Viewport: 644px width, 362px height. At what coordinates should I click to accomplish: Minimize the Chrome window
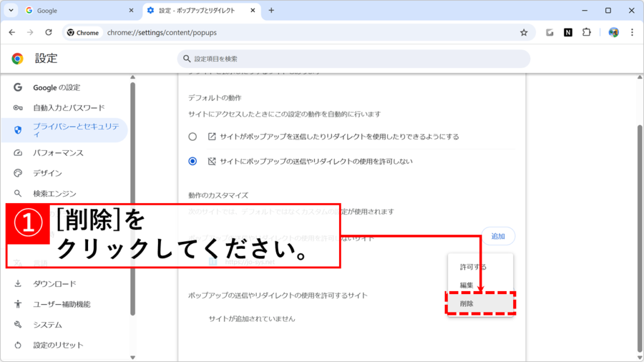pos(585,10)
